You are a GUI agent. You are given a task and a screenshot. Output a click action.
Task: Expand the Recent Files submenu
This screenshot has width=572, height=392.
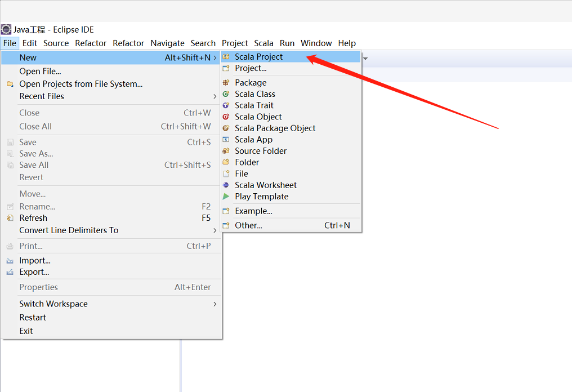tap(215, 96)
